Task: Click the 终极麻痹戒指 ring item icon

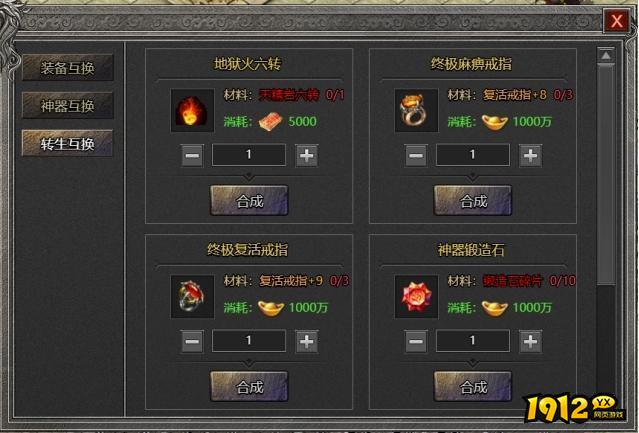Action: (x=416, y=110)
